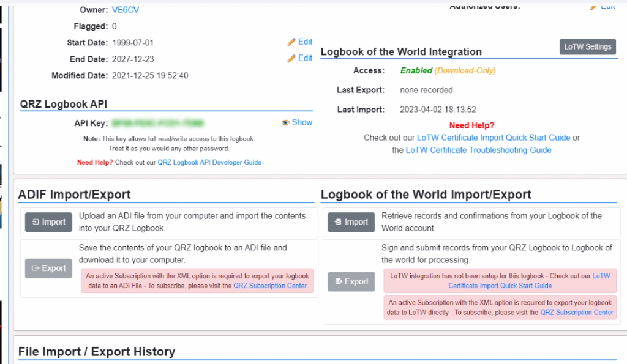Click the File Import / Export History heading
Image resolution: width=627 pixels, height=364 pixels.
tap(97, 352)
